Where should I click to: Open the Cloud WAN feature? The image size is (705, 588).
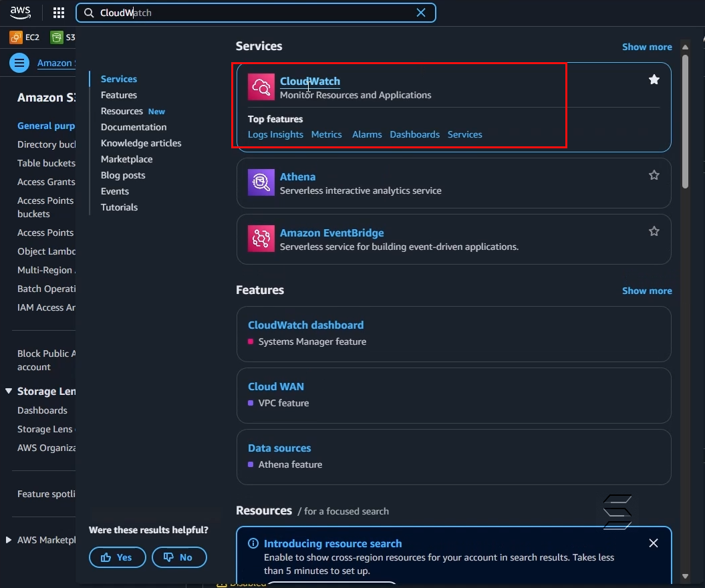[276, 387]
